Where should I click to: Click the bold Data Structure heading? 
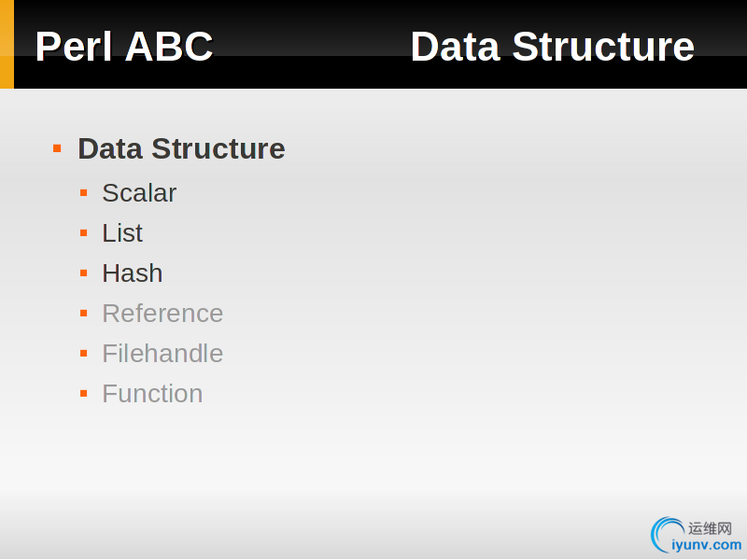(181, 148)
